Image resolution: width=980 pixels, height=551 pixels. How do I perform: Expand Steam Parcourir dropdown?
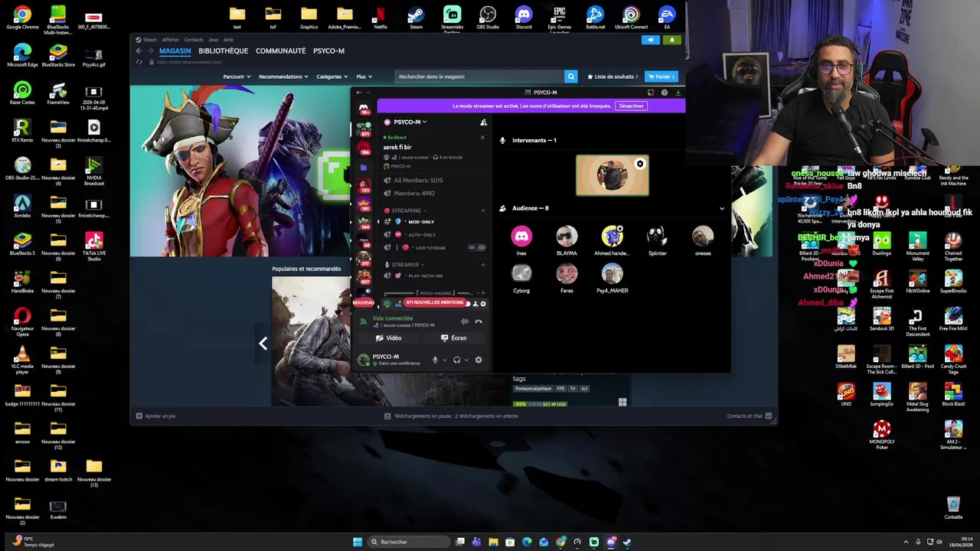pos(237,77)
